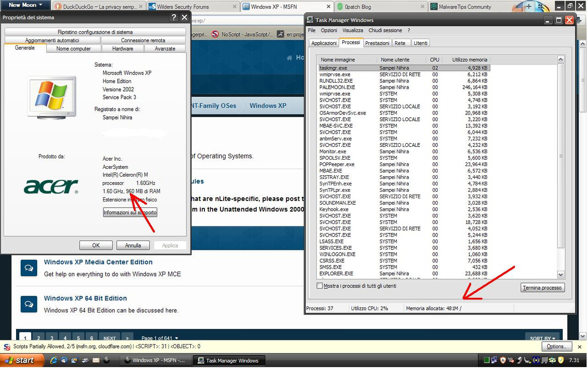Click the help question mark in Proprietà del sistema
Viewport: 588px width, 368px height.
pyautogui.click(x=174, y=17)
